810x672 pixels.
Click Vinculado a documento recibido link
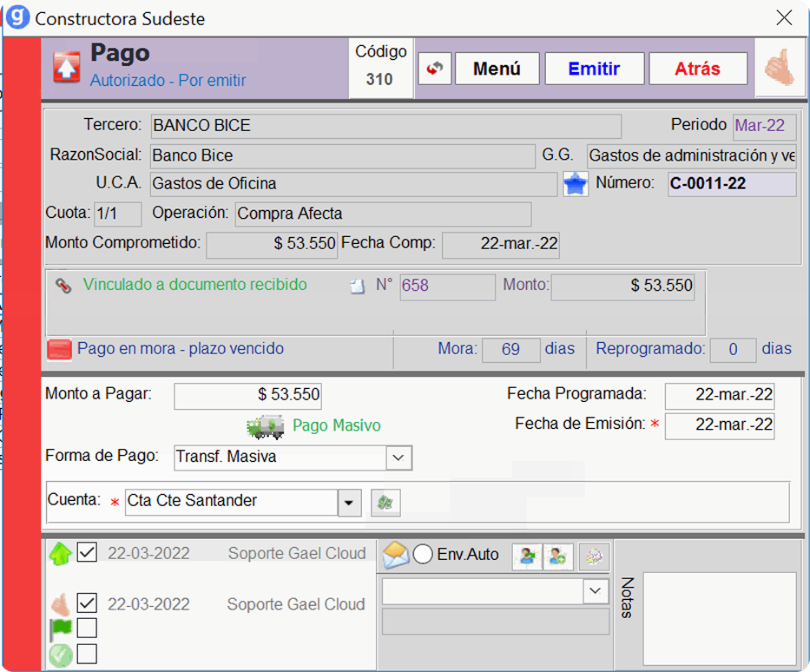pyautogui.click(x=194, y=284)
